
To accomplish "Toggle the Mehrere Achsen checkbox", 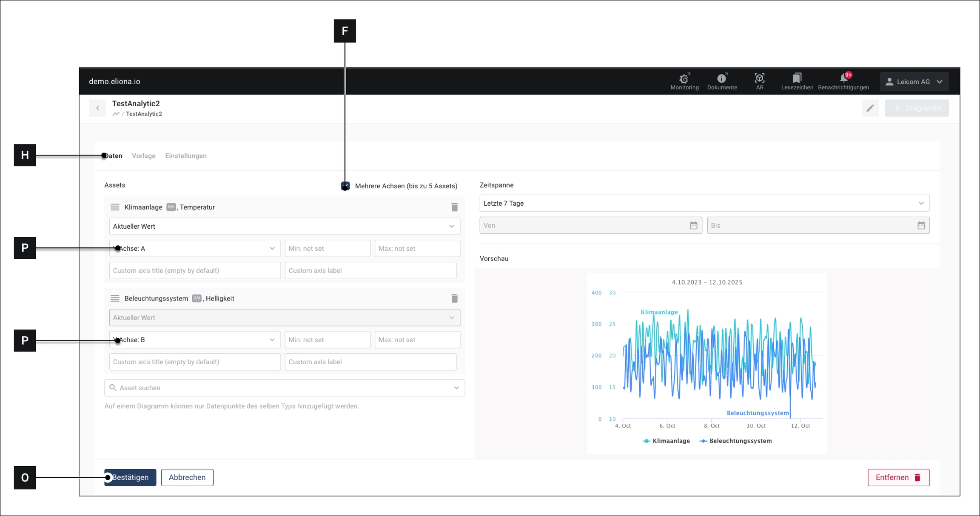I will [345, 186].
